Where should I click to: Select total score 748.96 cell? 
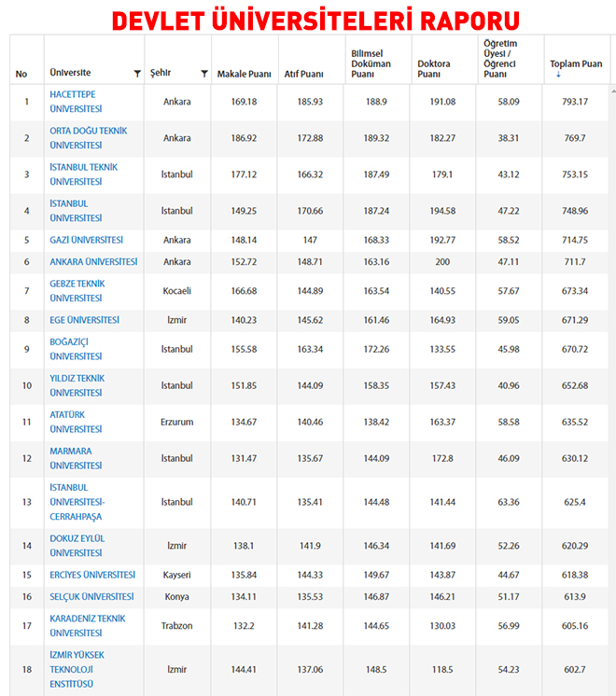[x=575, y=211]
